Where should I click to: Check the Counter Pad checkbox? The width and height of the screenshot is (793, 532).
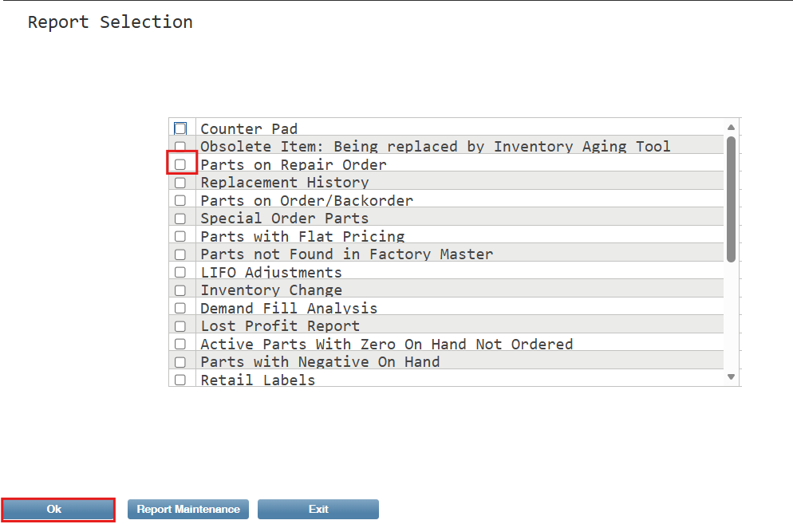(x=180, y=128)
